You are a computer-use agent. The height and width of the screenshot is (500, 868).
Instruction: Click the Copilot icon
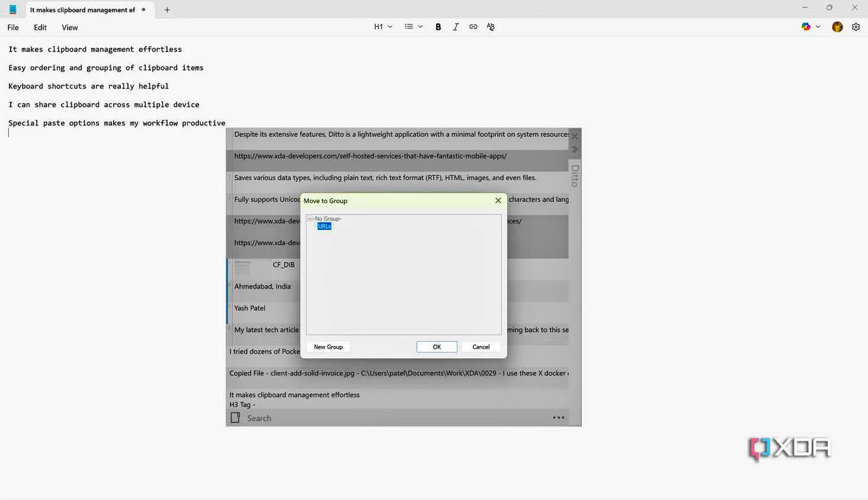(806, 27)
